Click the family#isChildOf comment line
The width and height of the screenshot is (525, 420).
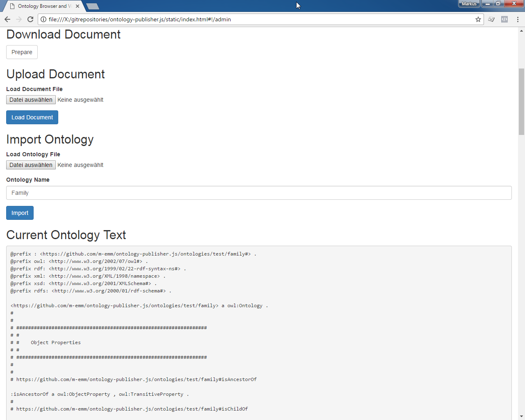point(129,409)
